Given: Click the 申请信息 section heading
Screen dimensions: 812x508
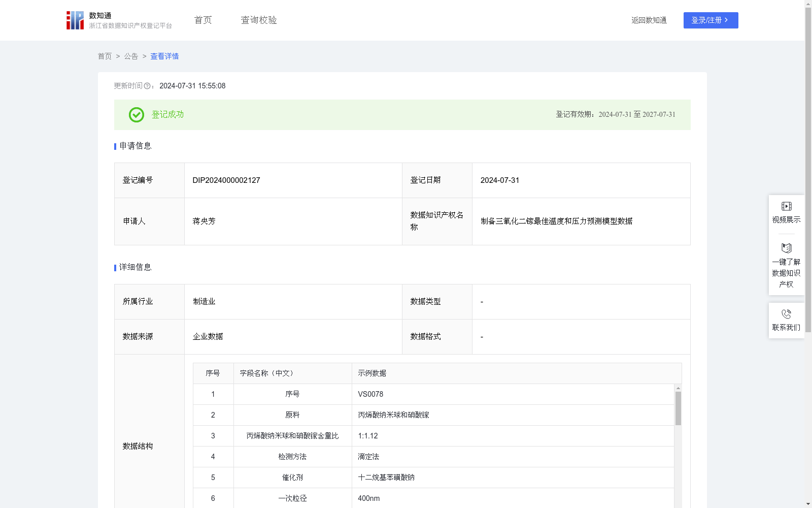Looking at the screenshot, I should pos(136,146).
